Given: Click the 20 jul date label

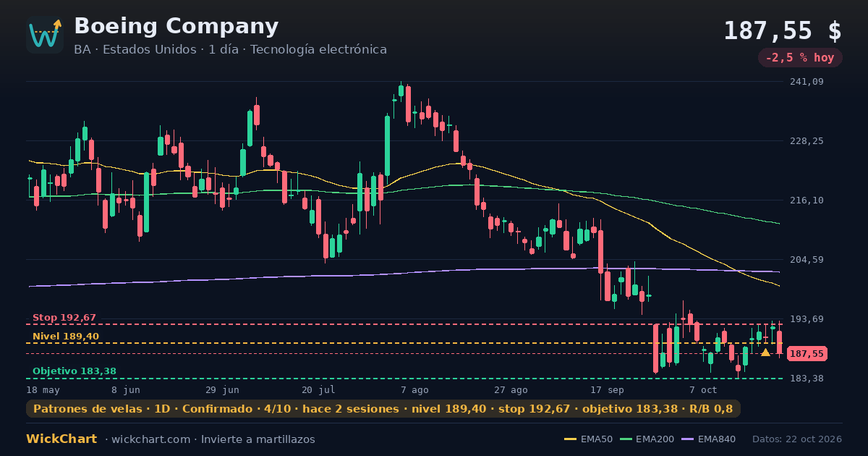Looking at the screenshot, I should (x=318, y=390).
